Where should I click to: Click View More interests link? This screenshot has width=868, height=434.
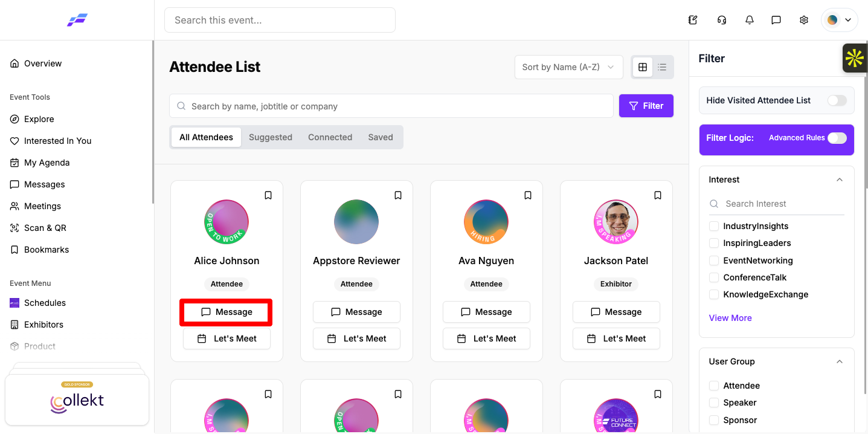tap(730, 318)
